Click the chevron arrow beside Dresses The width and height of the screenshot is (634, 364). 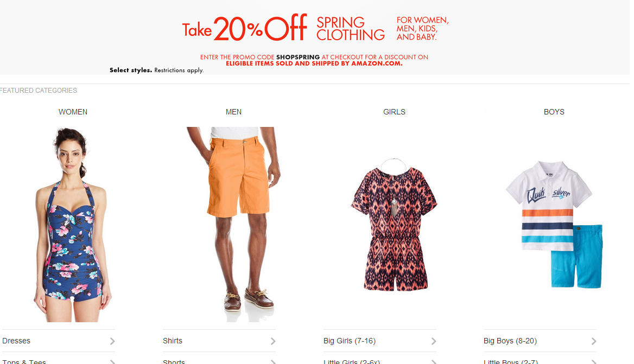point(112,341)
